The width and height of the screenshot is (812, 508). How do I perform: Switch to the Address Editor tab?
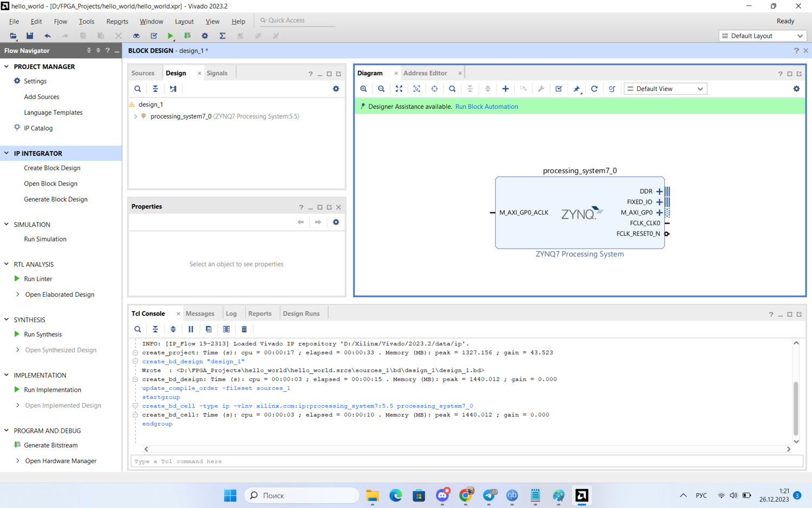(425, 73)
